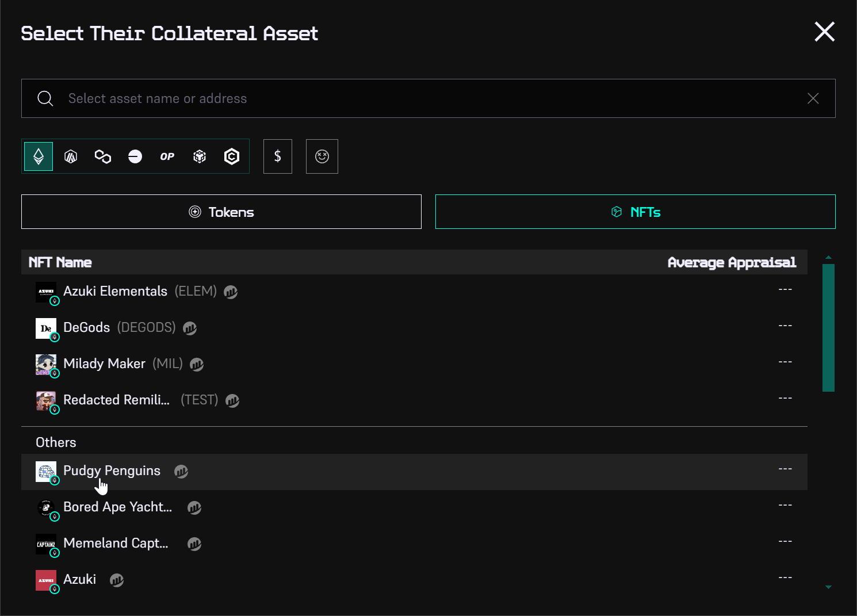
Task: Switch to the NFTs tab
Action: [635, 212]
